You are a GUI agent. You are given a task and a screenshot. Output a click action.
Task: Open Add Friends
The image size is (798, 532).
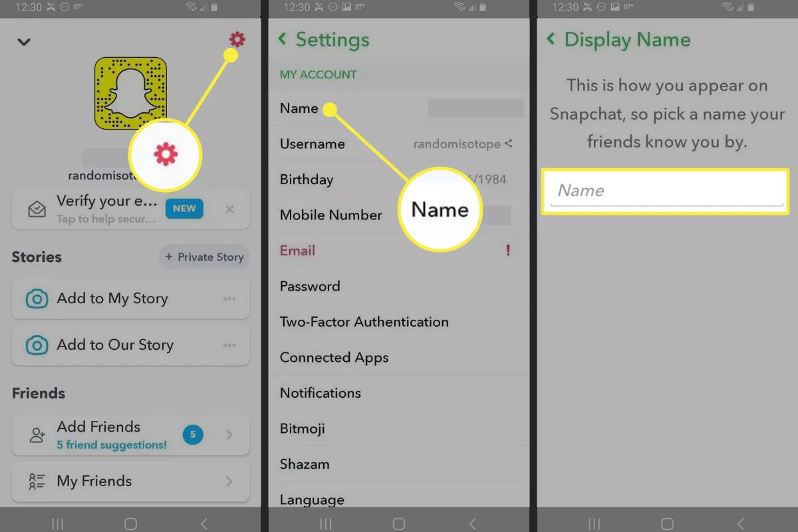pos(130,435)
